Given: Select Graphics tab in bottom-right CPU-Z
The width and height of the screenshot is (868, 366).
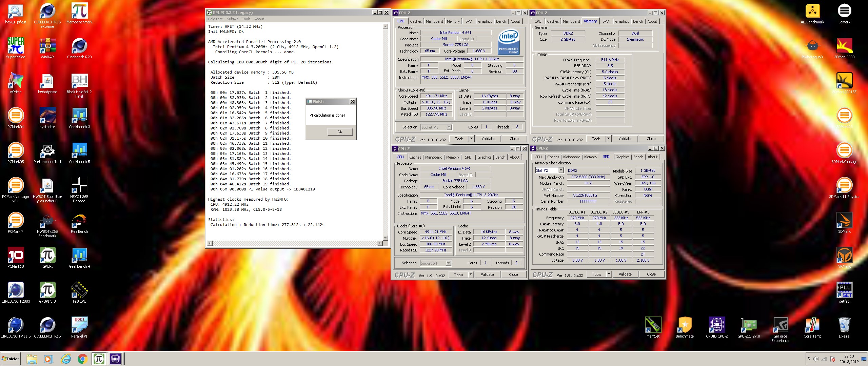Looking at the screenshot, I should (623, 157).
